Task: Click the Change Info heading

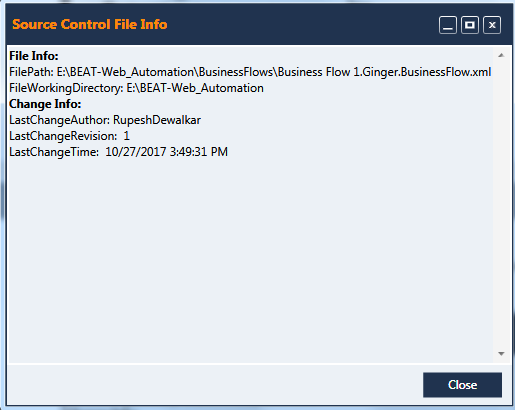Action: 45,104
